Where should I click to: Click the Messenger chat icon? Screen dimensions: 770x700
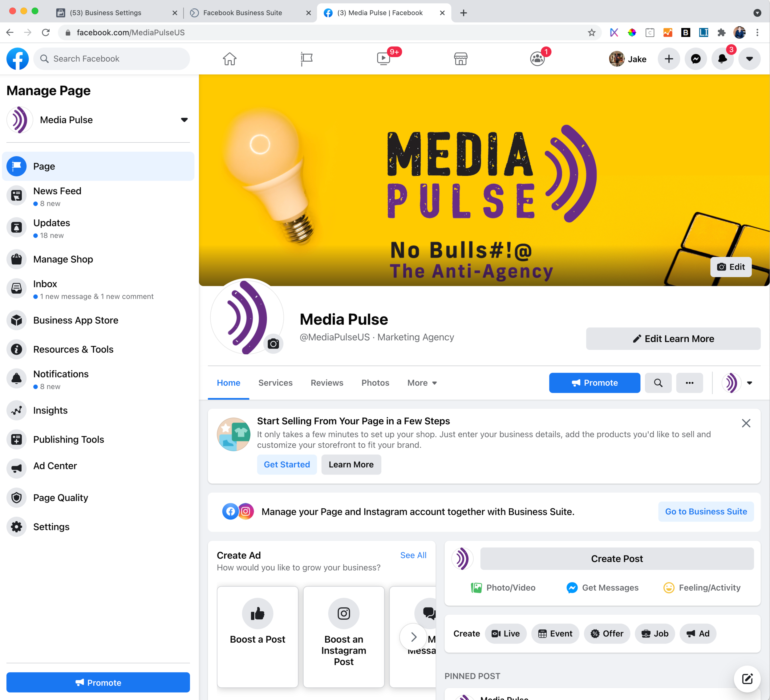coord(695,59)
